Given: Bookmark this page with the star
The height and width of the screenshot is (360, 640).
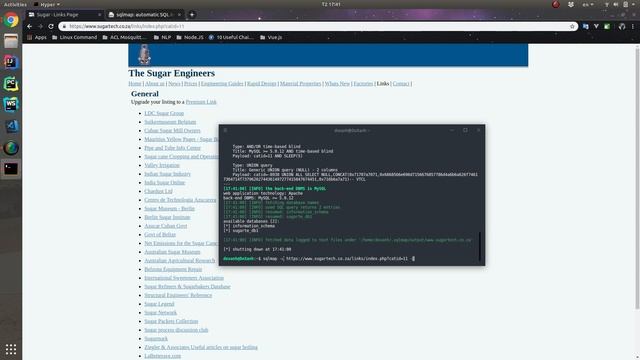Looking at the screenshot, I should [572, 26].
